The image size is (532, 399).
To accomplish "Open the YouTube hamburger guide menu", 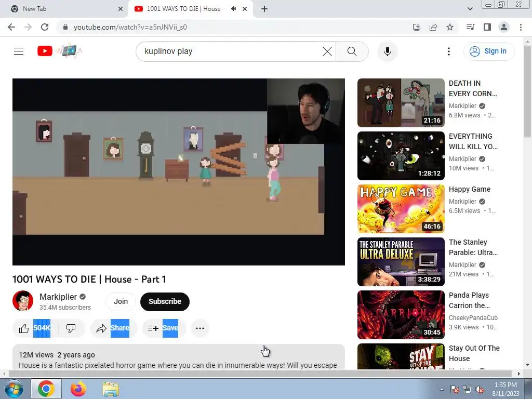I will (19, 51).
